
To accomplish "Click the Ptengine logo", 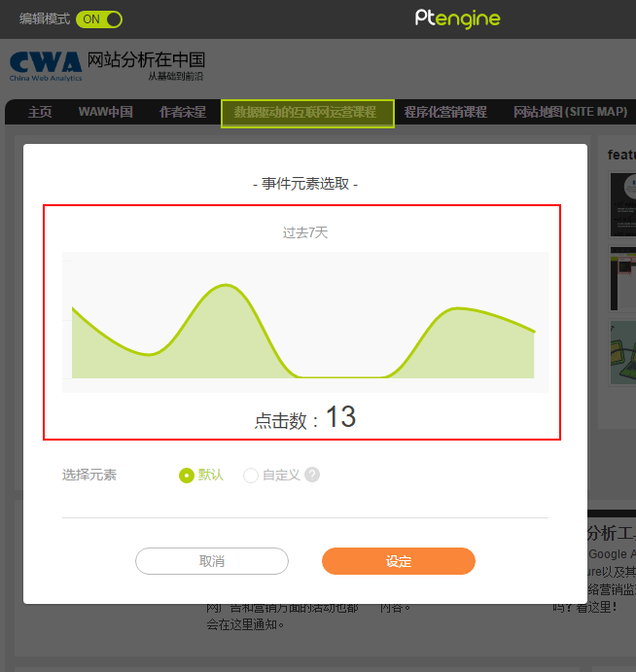I will 457,18.
